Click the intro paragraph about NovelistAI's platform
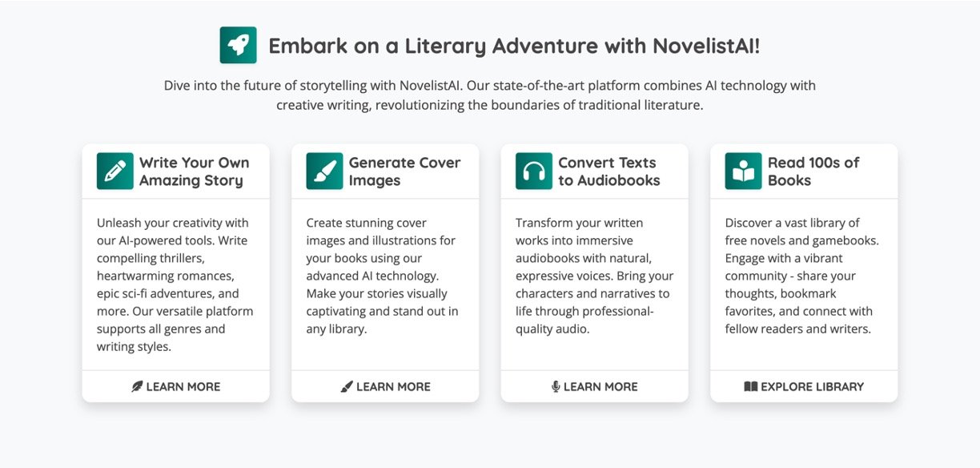This screenshot has width=980, height=468. click(490, 95)
